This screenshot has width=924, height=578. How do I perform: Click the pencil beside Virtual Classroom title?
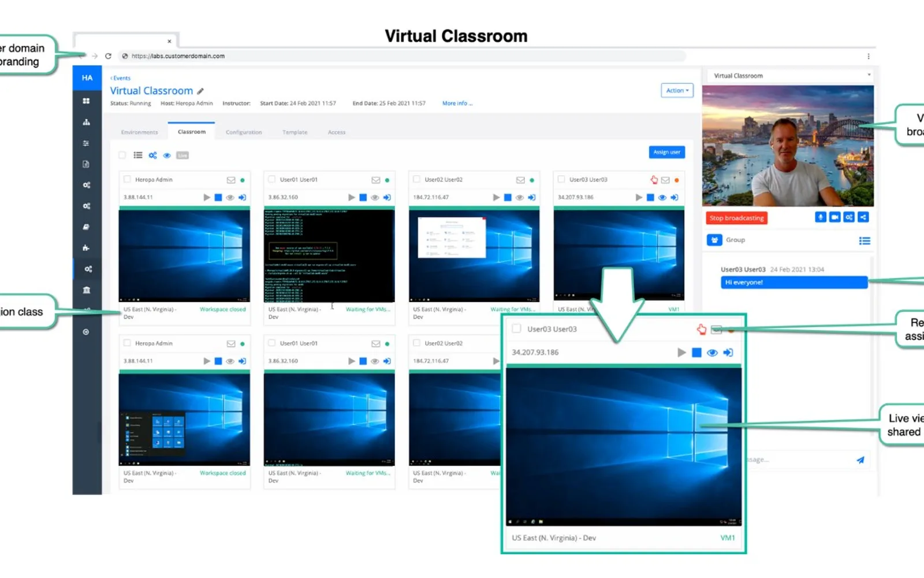point(200,91)
